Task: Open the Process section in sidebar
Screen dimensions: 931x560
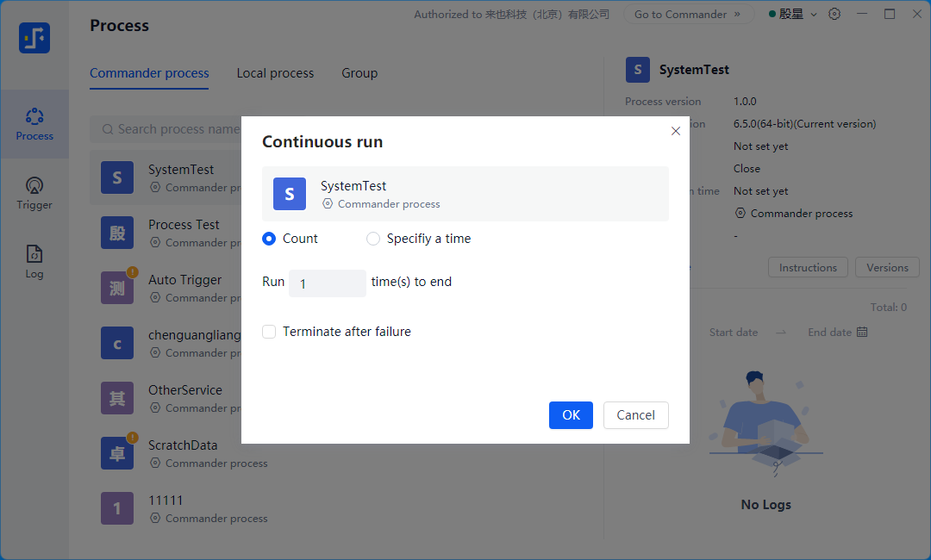Action: (x=34, y=124)
